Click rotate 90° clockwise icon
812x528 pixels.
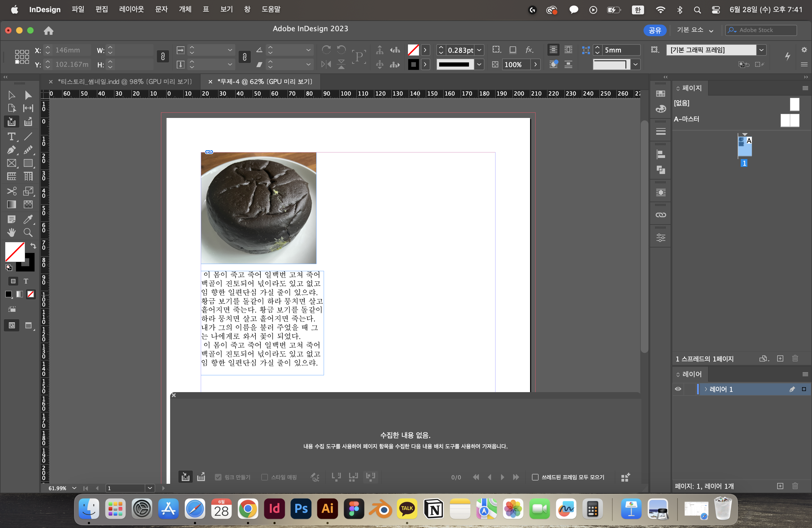coord(326,50)
